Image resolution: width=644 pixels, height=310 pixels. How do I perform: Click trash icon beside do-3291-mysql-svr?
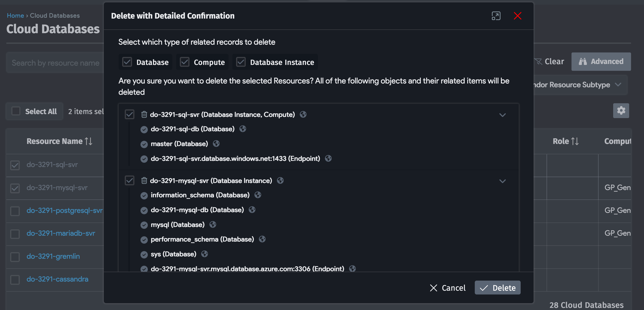tap(144, 180)
